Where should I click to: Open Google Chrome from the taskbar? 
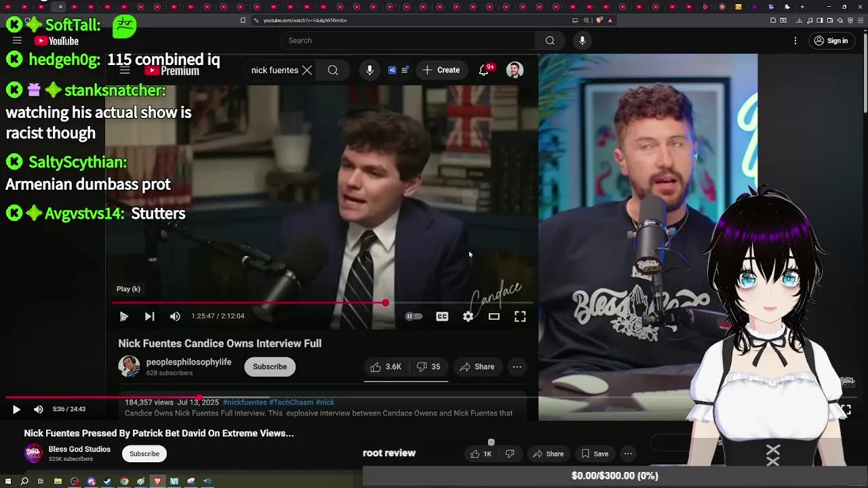pyautogui.click(x=124, y=481)
